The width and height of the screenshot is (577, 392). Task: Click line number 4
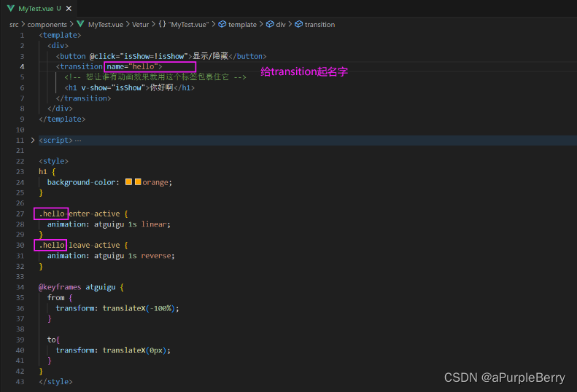[22, 67]
